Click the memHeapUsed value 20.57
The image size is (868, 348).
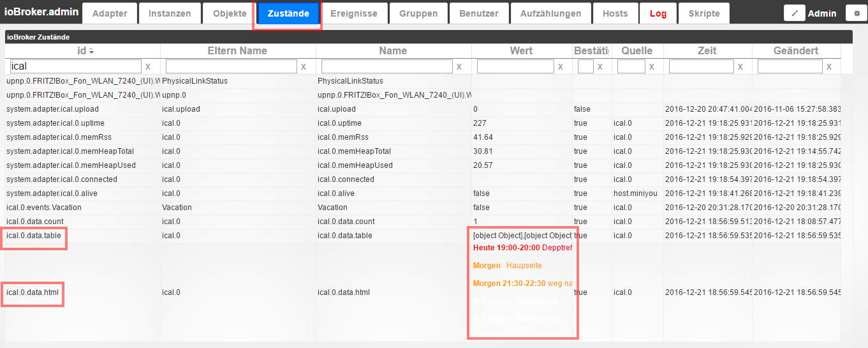pos(483,165)
